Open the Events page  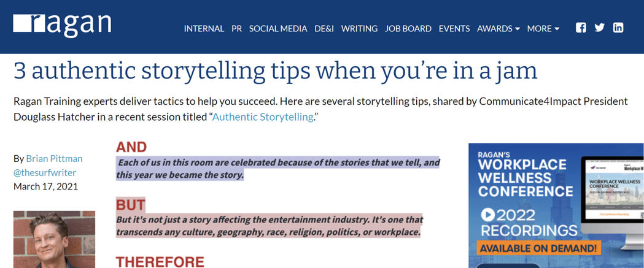pyautogui.click(x=454, y=29)
